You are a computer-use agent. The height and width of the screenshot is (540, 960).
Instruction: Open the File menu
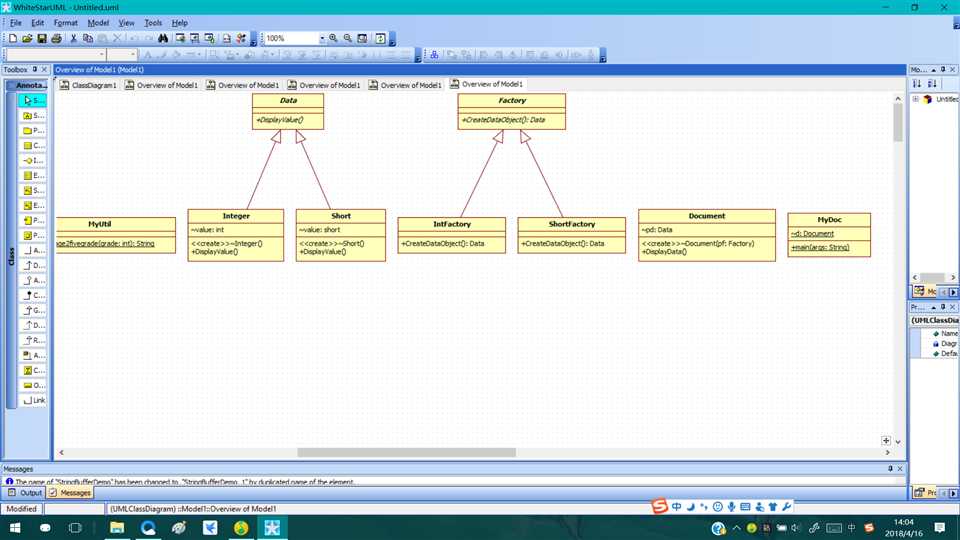point(15,23)
